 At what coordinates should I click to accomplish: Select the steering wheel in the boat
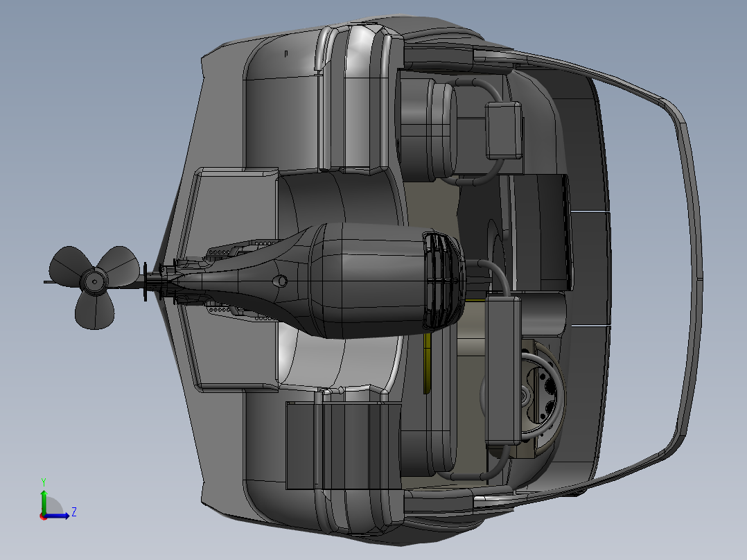tap(543, 396)
